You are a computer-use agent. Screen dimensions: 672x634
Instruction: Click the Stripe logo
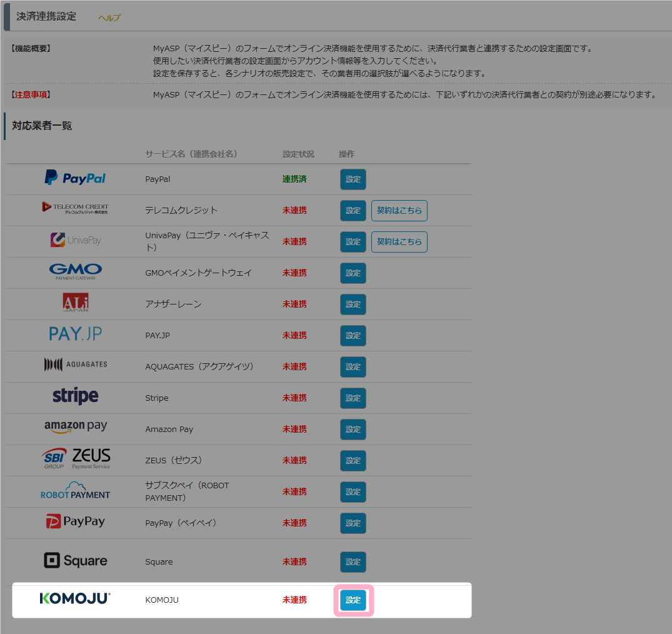[x=75, y=396]
